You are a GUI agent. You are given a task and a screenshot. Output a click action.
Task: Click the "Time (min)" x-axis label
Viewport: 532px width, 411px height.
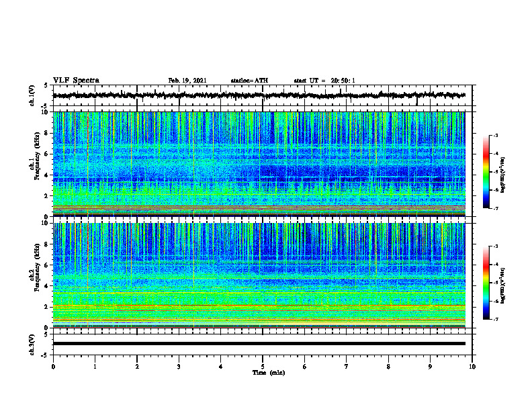(x=269, y=373)
